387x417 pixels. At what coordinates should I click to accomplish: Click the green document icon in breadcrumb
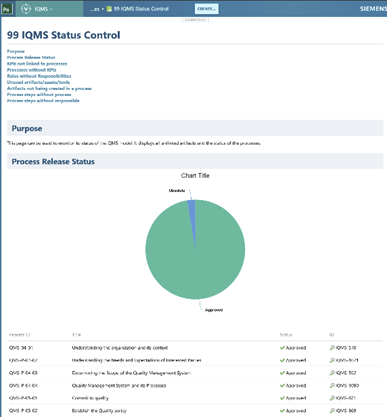click(109, 9)
